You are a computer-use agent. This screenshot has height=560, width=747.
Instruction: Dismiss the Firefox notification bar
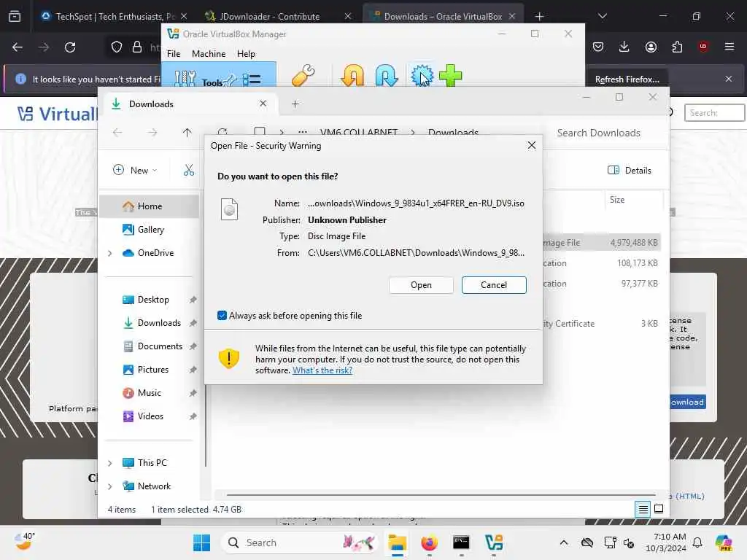729,79
